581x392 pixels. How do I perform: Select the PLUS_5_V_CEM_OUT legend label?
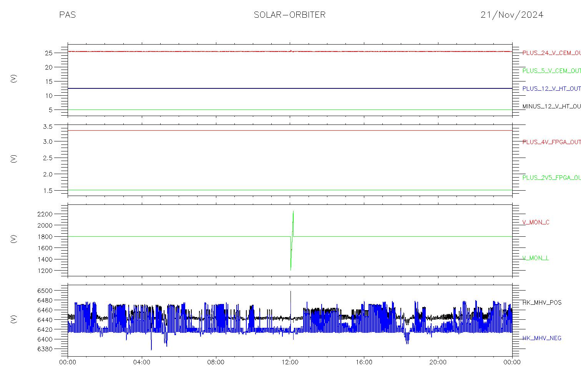pyautogui.click(x=551, y=71)
